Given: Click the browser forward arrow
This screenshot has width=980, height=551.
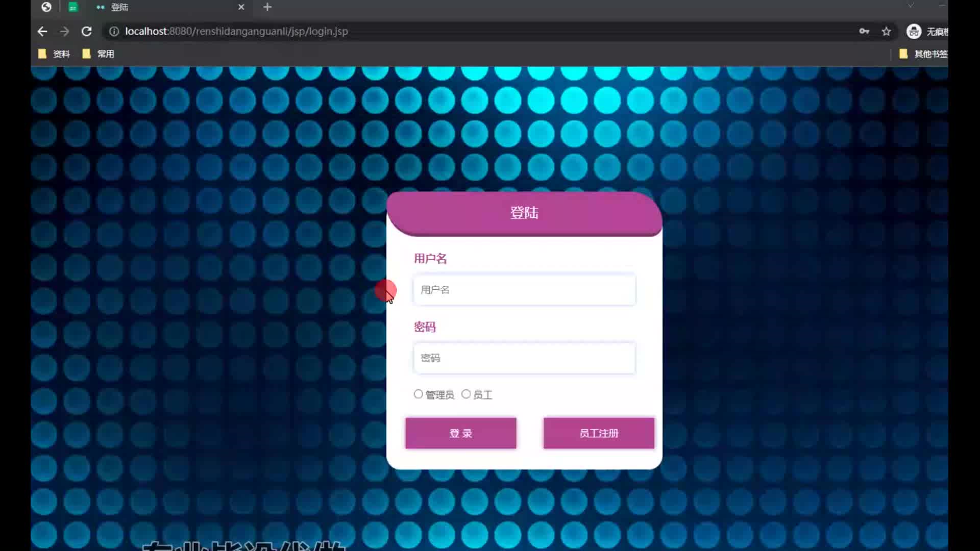Looking at the screenshot, I should coord(64,32).
